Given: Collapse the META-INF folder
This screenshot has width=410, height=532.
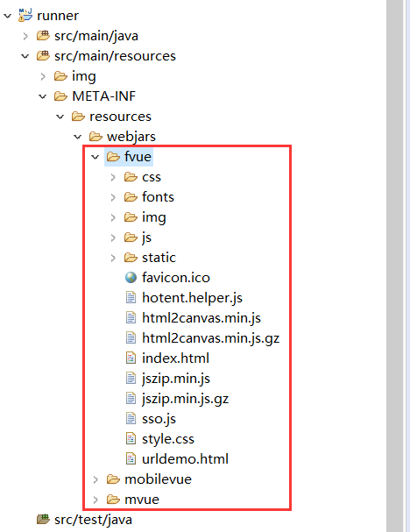Looking at the screenshot, I should point(42,96).
